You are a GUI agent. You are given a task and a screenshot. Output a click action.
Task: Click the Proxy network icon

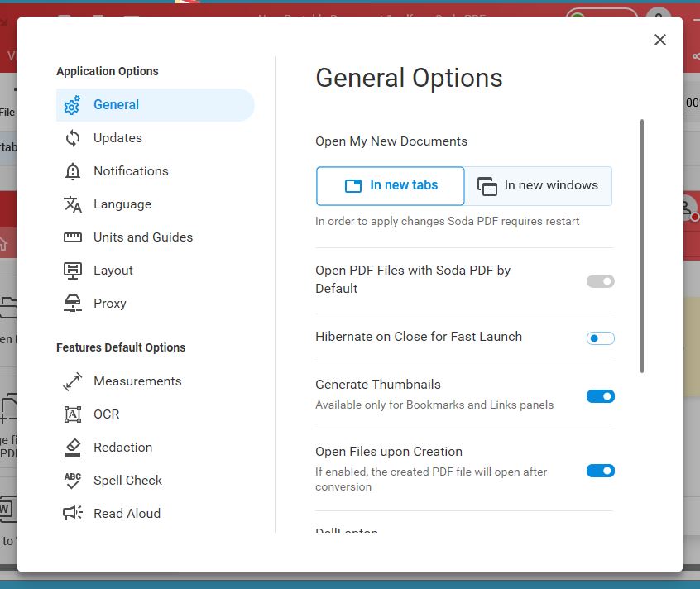pyautogui.click(x=73, y=304)
